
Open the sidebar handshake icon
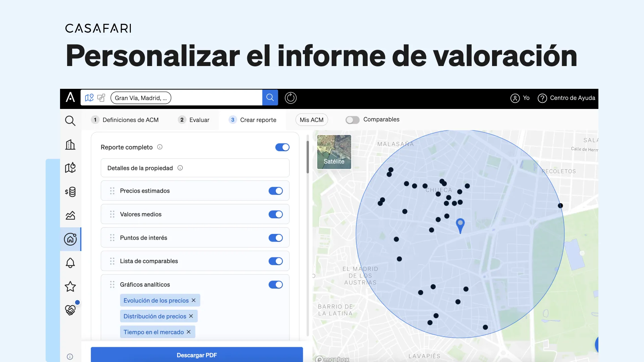(70, 310)
